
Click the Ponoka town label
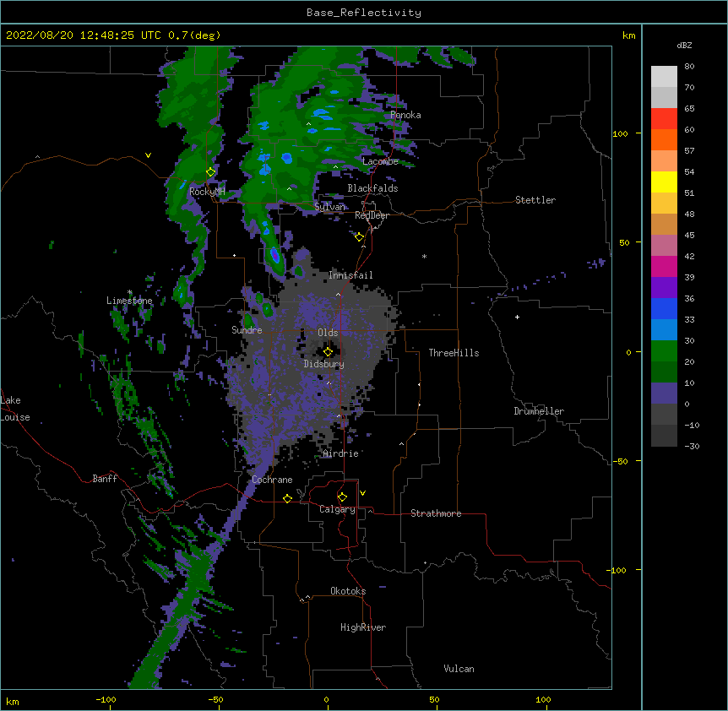[x=405, y=115]
